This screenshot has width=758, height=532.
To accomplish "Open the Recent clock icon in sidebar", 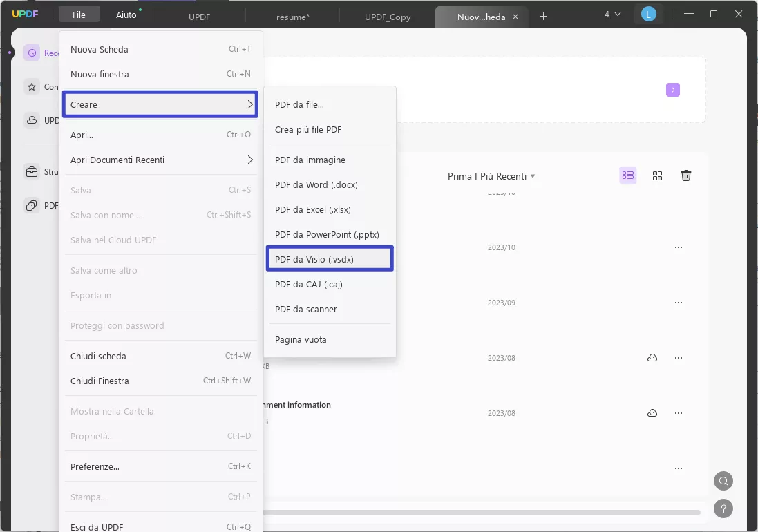I will tap(32, 53).
